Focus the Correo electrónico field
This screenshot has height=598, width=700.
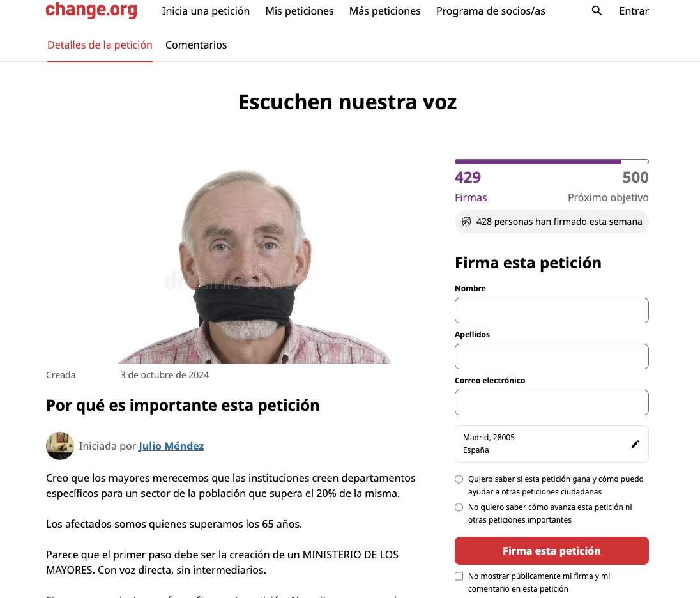pyautogui.click(x=551, y=402)
